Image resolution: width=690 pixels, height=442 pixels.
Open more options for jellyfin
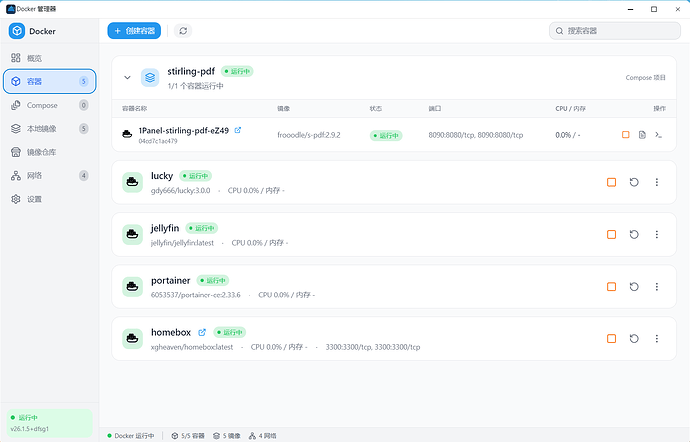point(657,235)
